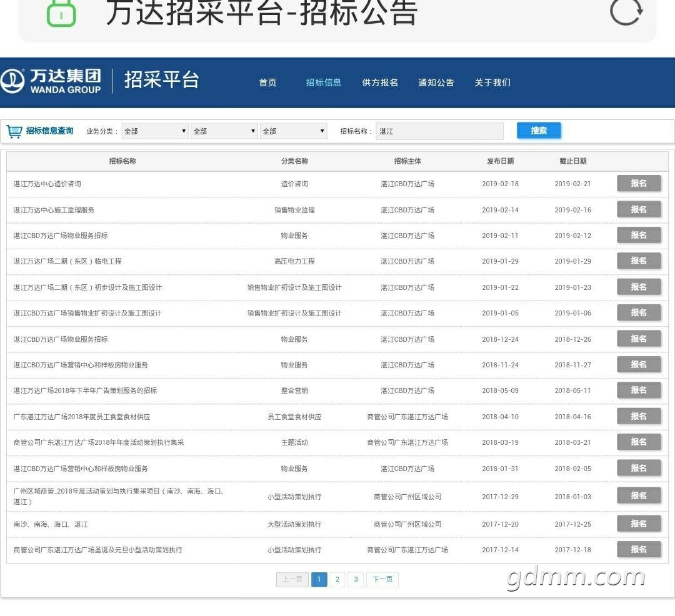
Task: Expand the second 全部 category dropdown
Action: (224, 131)
